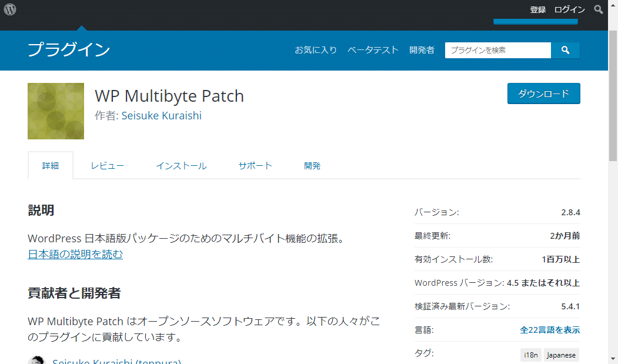The image size is (618, 364).
Task: Open ベータテスト menu item
Action: coord(373,50)
